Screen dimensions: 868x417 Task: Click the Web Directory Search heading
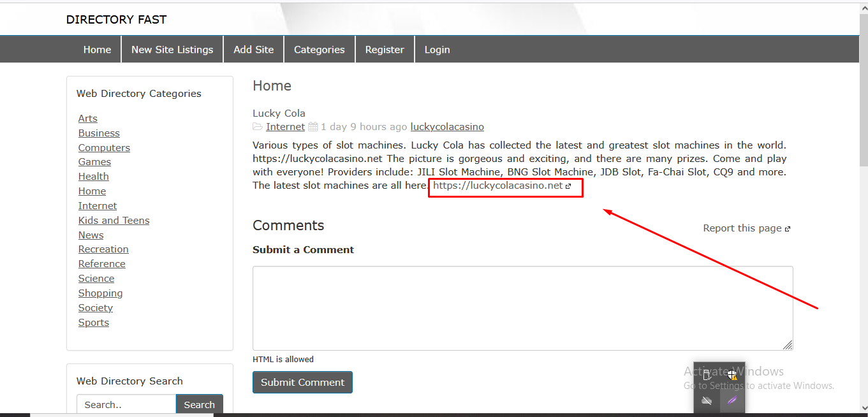tap(129, 381)
